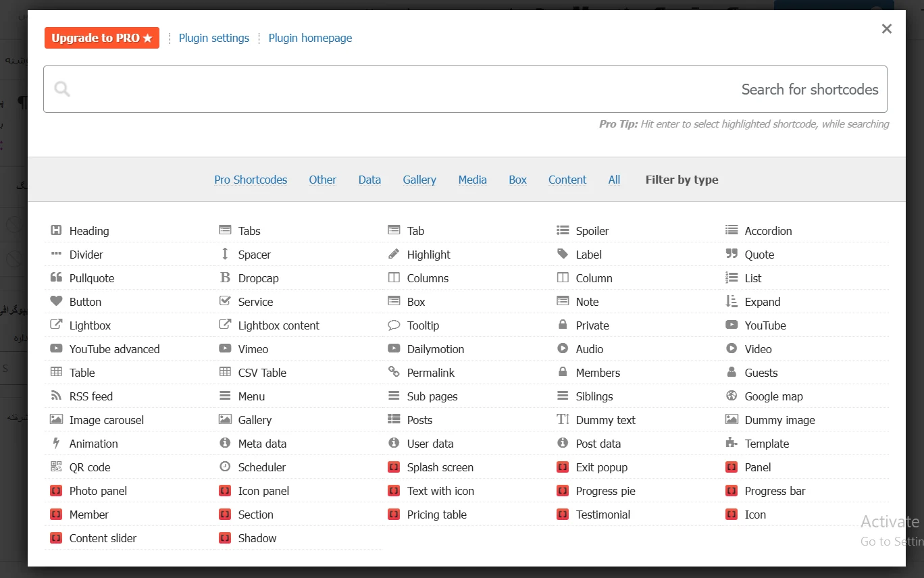Select the YouTube shortcode icon
Screen dimensions: 924x578
(x=731, y=325)
